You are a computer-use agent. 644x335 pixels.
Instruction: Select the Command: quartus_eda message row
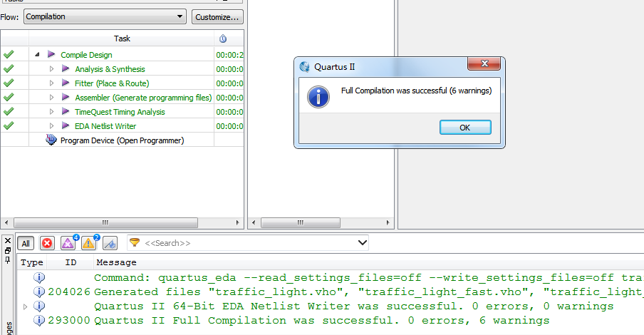[x=331, y=278]
